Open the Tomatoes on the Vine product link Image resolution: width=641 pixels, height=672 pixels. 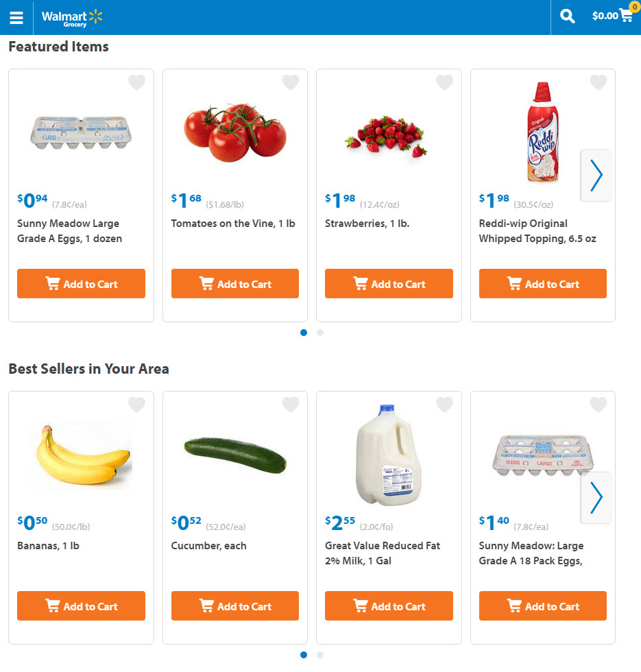[x=233, y=224]
